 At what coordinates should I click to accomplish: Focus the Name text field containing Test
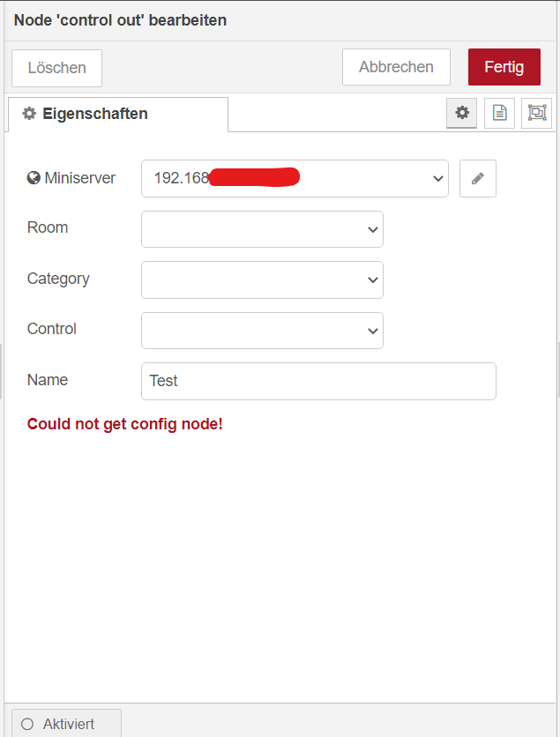click(318, 381)
